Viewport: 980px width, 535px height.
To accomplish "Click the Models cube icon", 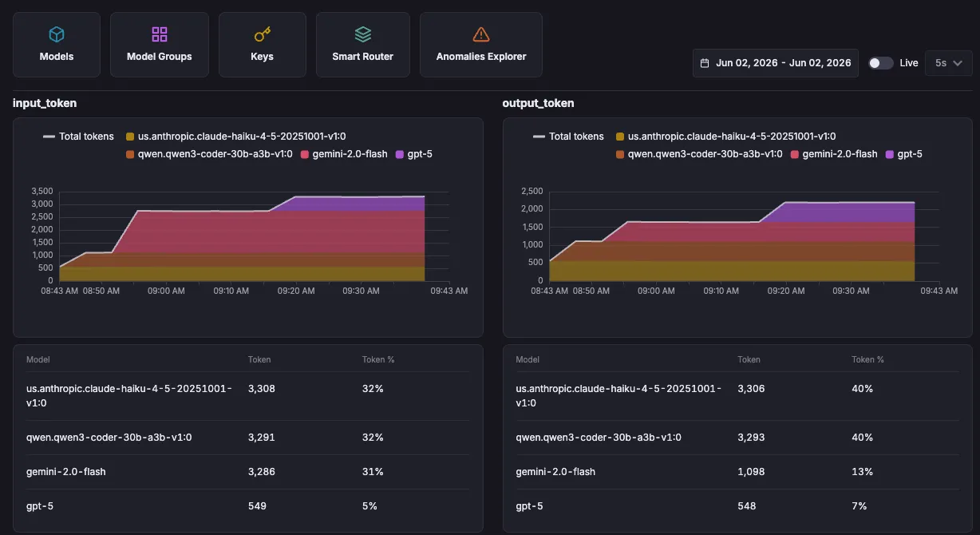I will 57,34.
